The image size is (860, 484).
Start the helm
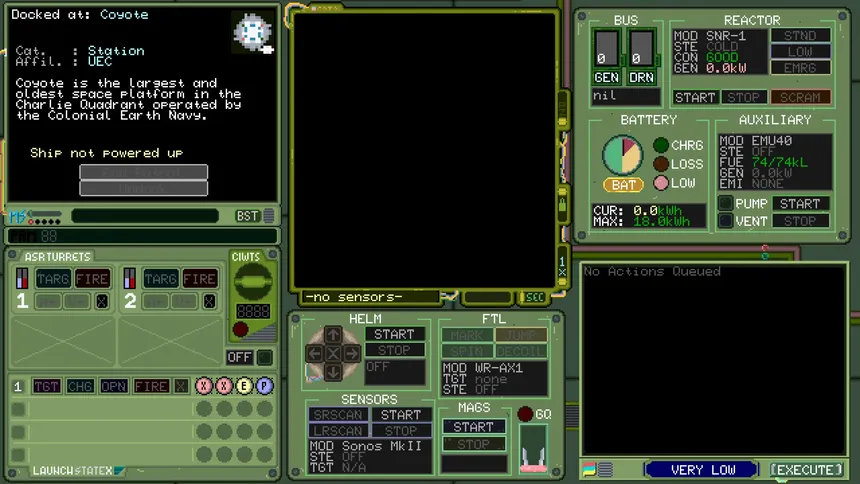tap(394, 334)
